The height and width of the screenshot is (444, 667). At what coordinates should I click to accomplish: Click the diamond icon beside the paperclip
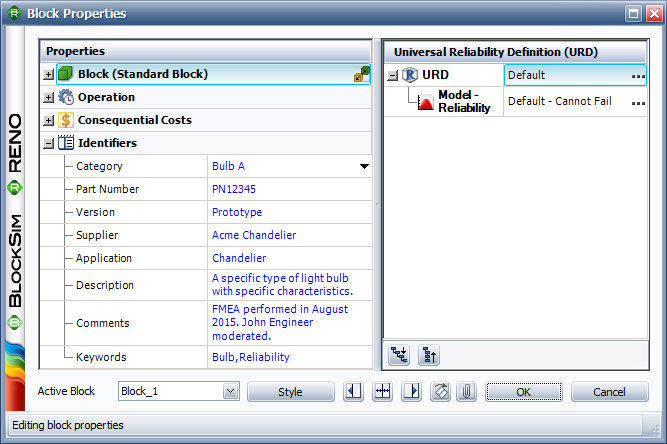439,392
